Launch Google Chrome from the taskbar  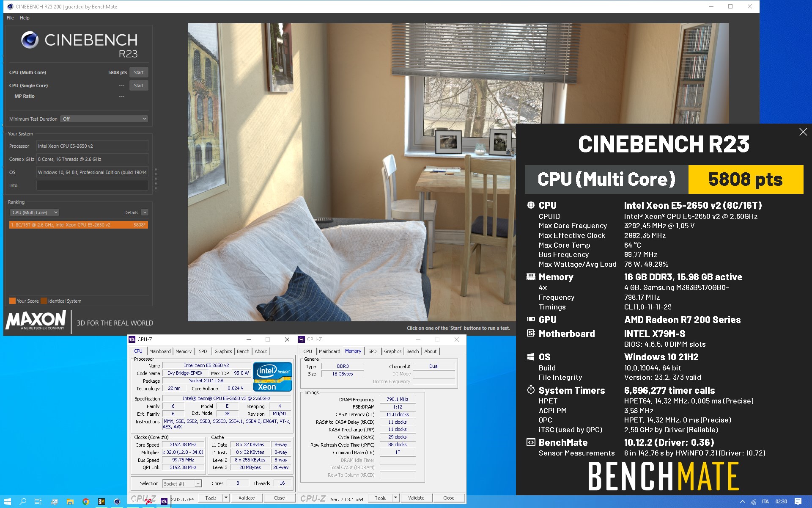pyautogui.click(x=86, y=502)
